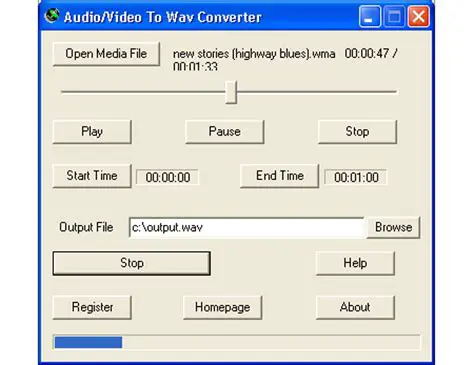Stop playback using the Stop button beside Pause
The width and height of the screenshot is (474, 365).
coord(357,132)
